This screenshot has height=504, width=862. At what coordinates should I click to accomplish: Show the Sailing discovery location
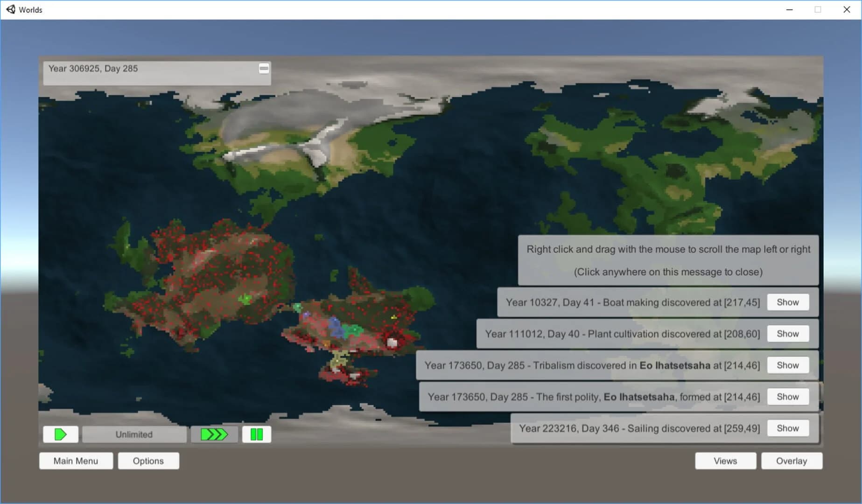pyautogui.click(x=788, y=428)
